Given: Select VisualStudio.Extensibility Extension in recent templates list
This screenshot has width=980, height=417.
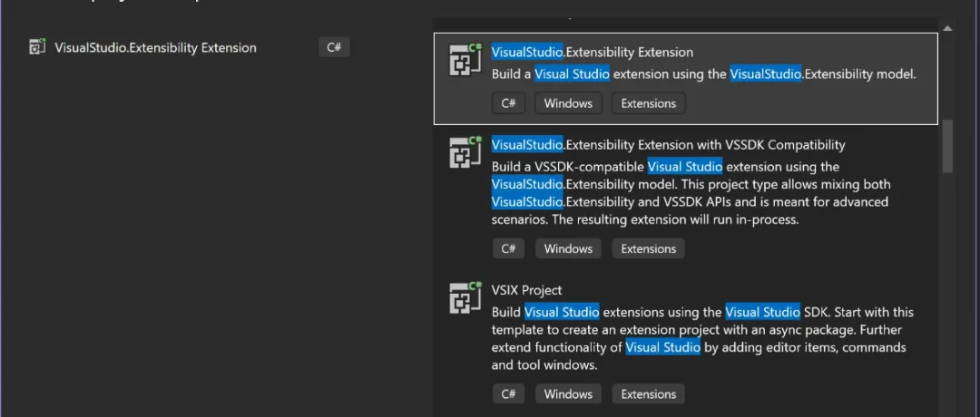Looking at the screenshot, I should [x=156, y=47].
